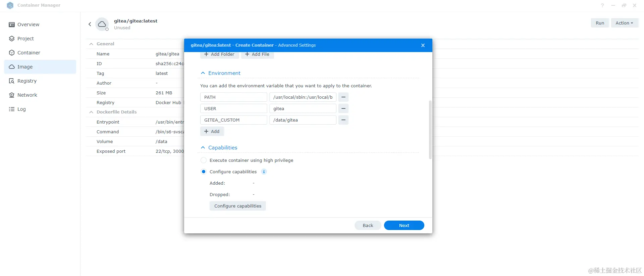
Task: Click Add Folder button
Action: point(219,54)
